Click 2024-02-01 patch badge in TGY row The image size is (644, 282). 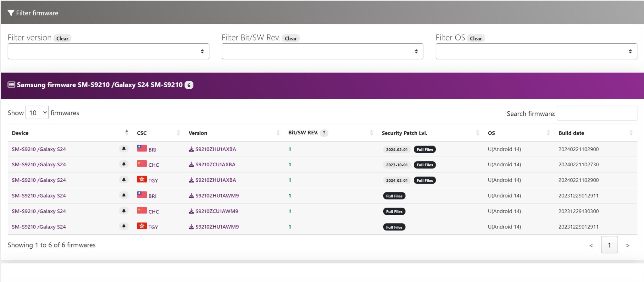click(x=397, y=180)
